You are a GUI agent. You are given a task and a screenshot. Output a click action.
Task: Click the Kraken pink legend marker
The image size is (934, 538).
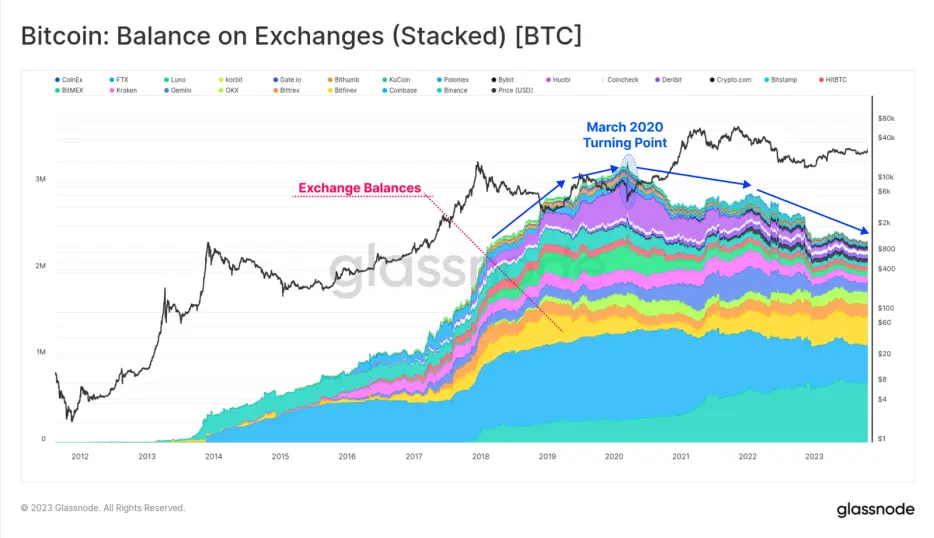point(112,91)
